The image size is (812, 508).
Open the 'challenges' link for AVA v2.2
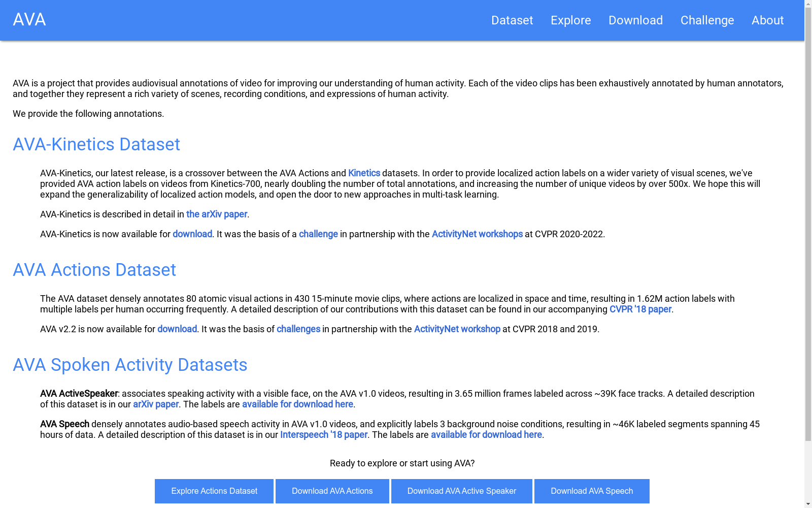(x=298, y=329)
